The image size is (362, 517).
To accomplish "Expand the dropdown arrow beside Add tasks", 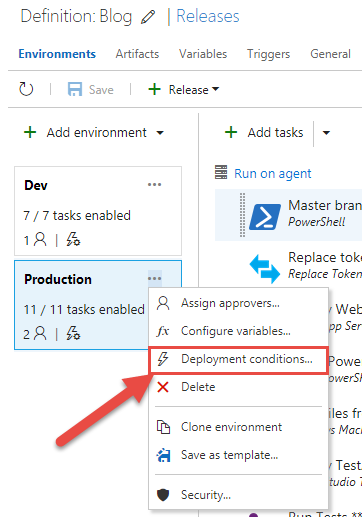I will click(326, 133).
